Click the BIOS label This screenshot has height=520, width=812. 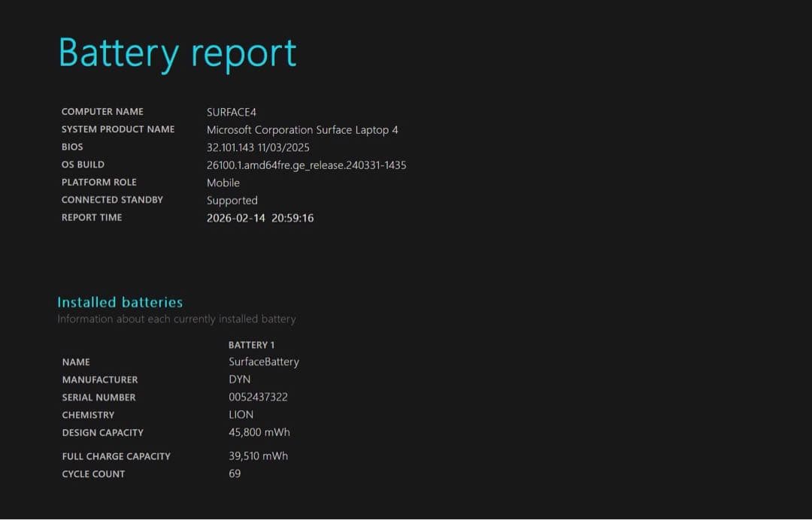72,147
